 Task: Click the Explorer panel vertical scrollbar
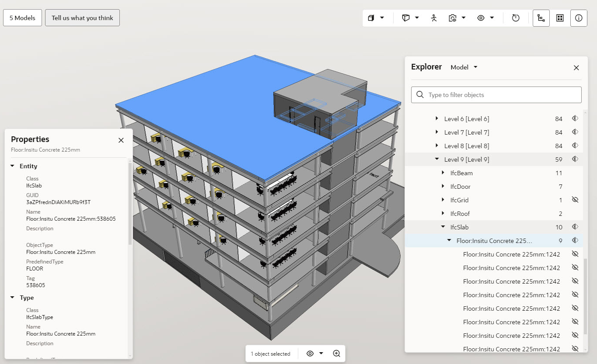click(586, 296)
